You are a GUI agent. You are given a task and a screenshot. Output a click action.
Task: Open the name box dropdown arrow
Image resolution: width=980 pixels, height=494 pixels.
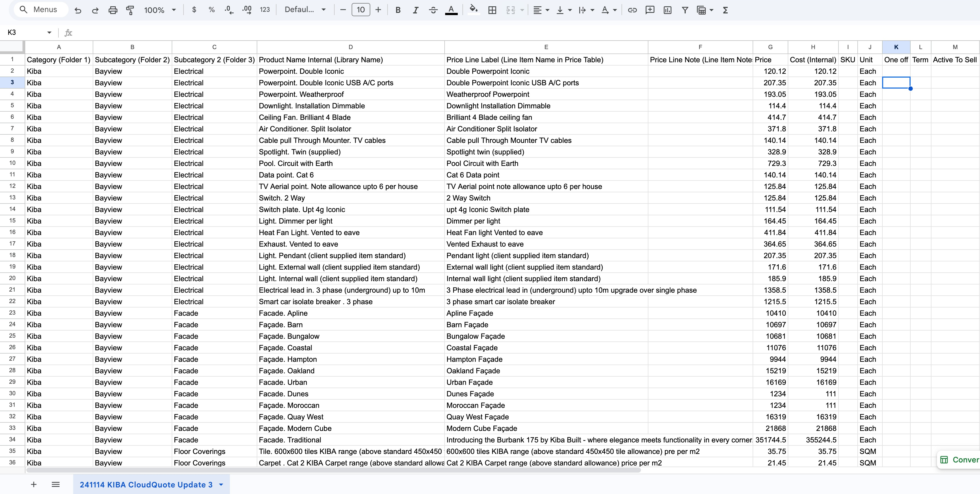point(49,33)
